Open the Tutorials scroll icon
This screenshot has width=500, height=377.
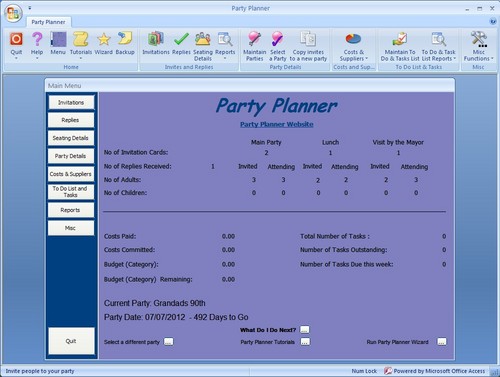81,39
